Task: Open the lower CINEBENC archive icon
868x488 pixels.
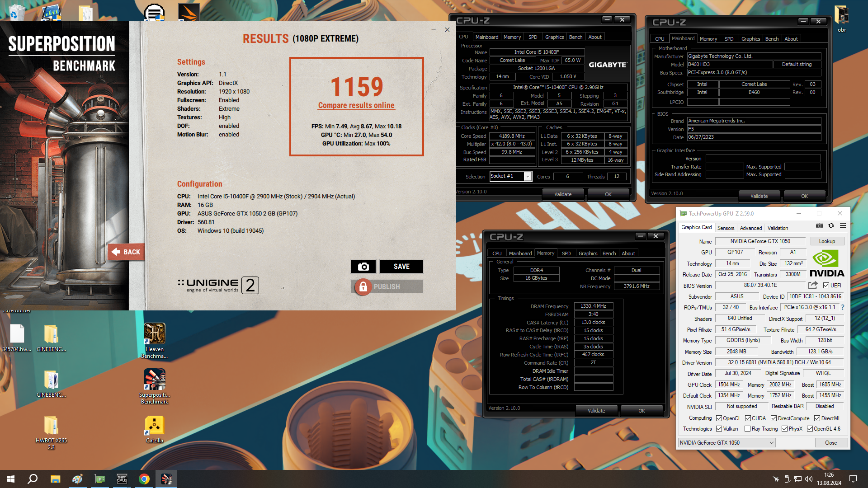Action: [x=51, y=384]
